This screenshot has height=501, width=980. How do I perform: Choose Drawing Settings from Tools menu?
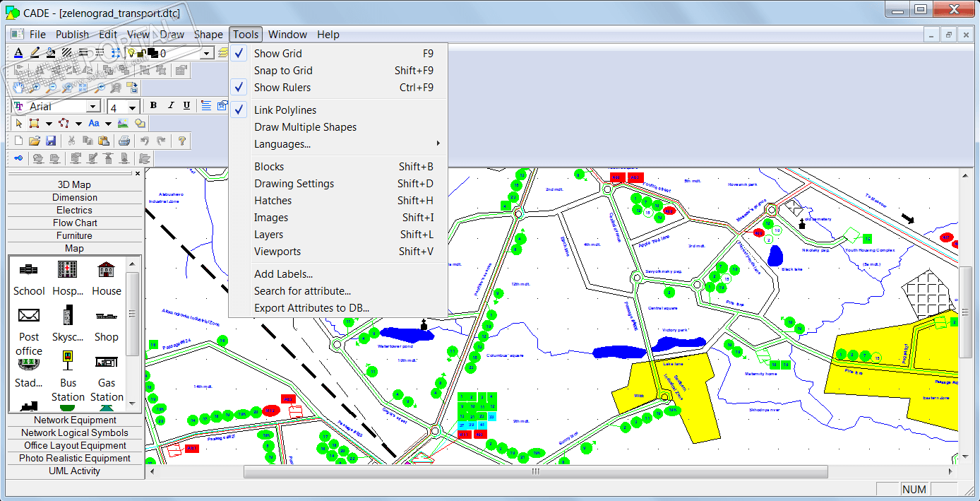[338, 184]
